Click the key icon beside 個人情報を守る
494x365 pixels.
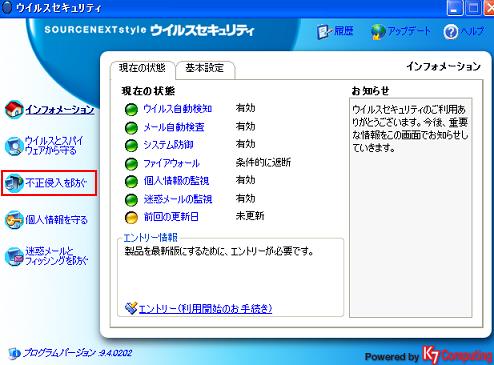pos(14,220)
